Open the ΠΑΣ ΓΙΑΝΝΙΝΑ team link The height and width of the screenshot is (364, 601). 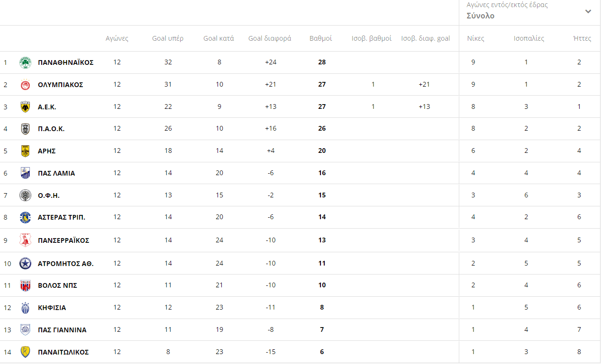pos(62,330)
